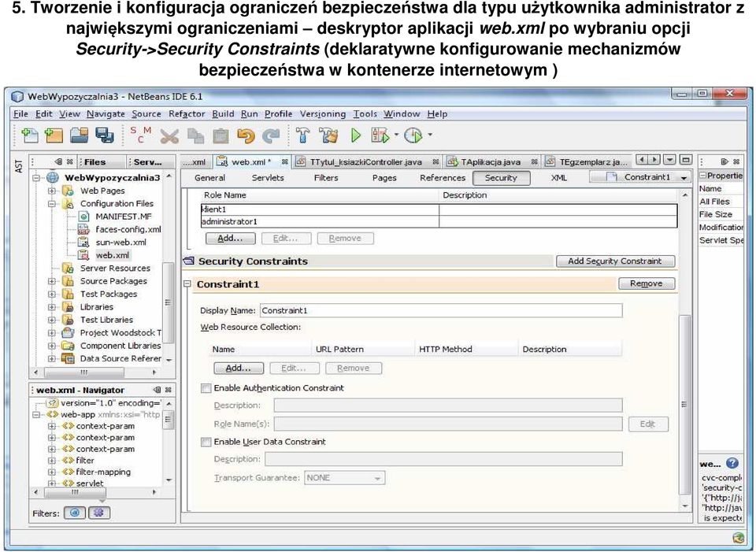756x552 pixels.
Task: Click the Build Main Project hammer icon
Action: [x=302, y=135]
